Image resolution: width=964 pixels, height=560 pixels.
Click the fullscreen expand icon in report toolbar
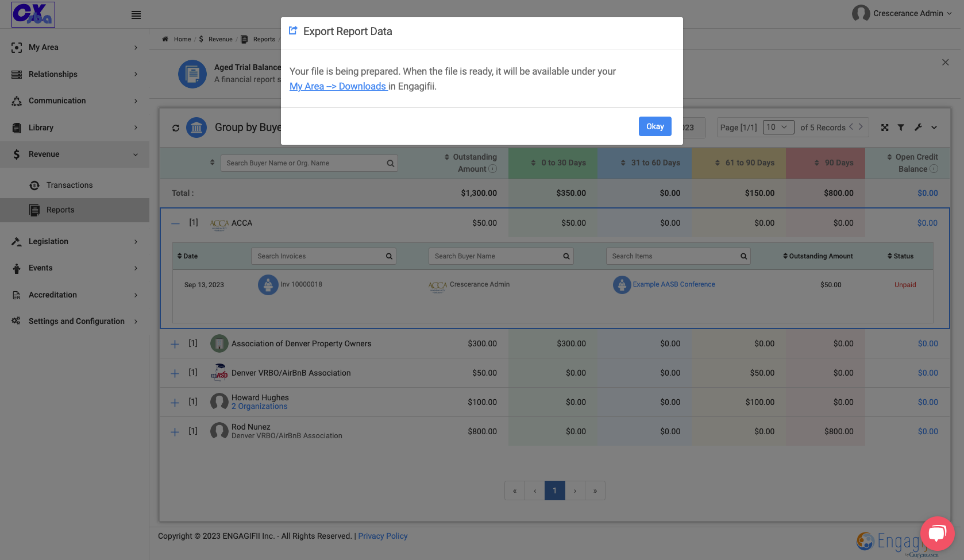(885, 128)
